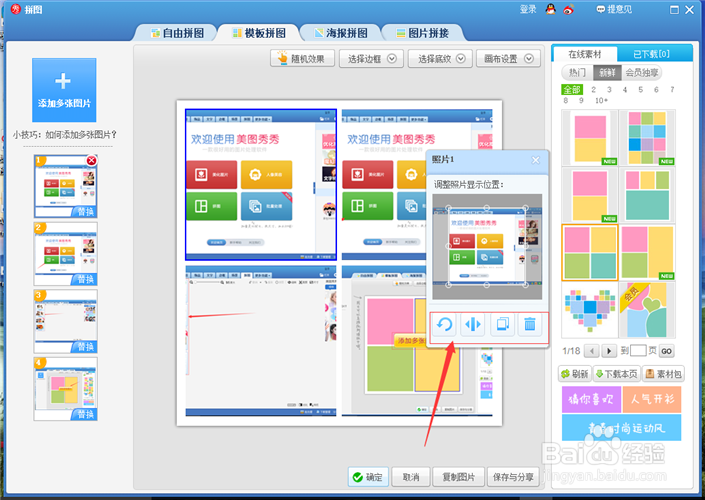
Task: Click page number input field
Action: tap(638, 351)
